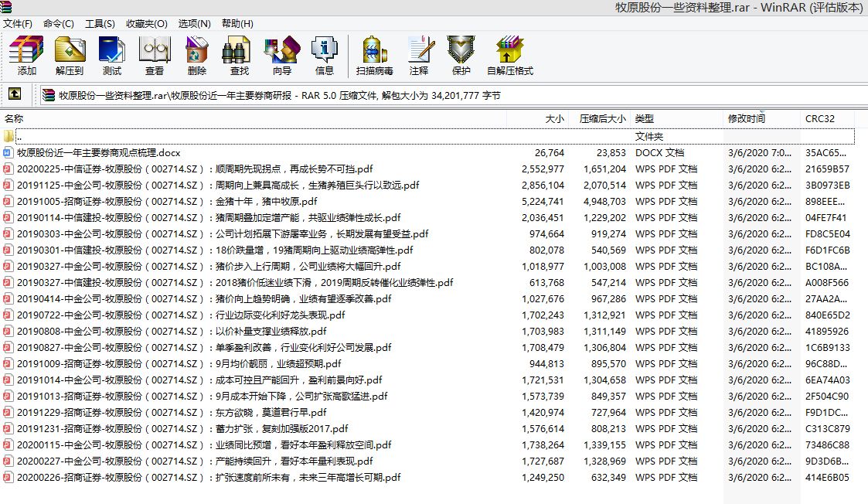The width and height of the screenshot is (868, 504).
Task: Click the parent folder '..' icon
Action: pos(9,136)
